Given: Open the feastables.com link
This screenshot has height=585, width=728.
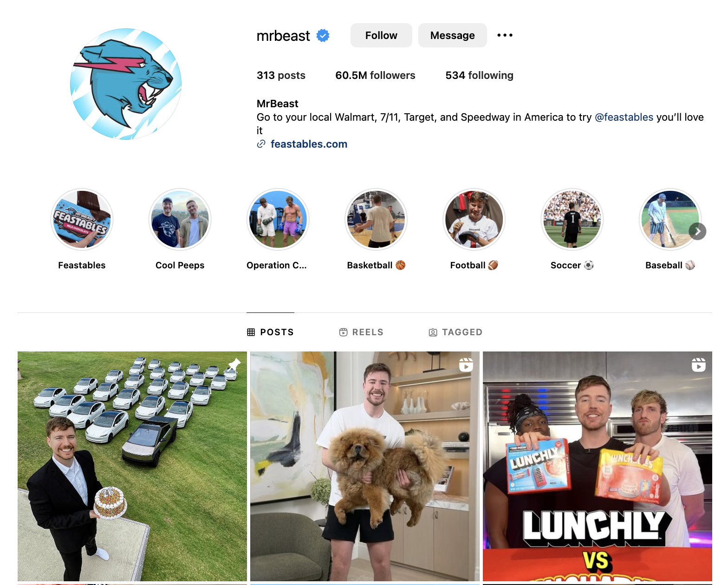Looking at the screenshot, I should (309, 144).
